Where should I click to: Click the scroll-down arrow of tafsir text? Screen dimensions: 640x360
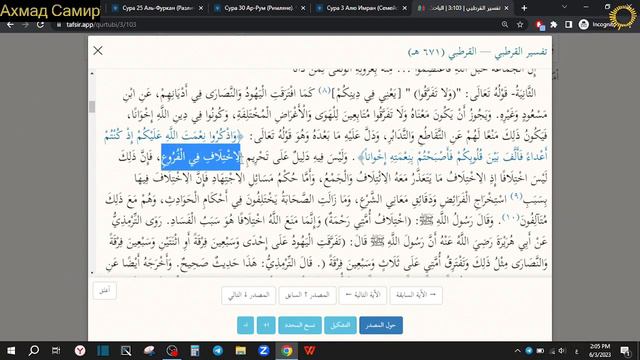pos(92,272)
